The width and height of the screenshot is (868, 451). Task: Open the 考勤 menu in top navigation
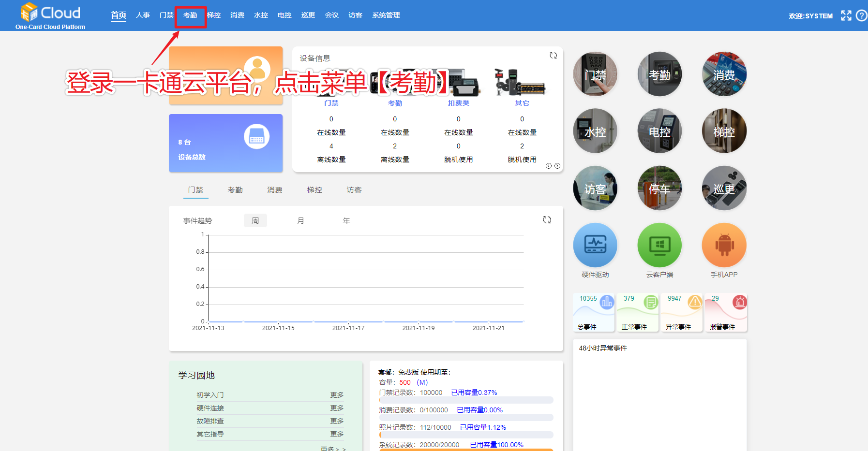(190, 15)
